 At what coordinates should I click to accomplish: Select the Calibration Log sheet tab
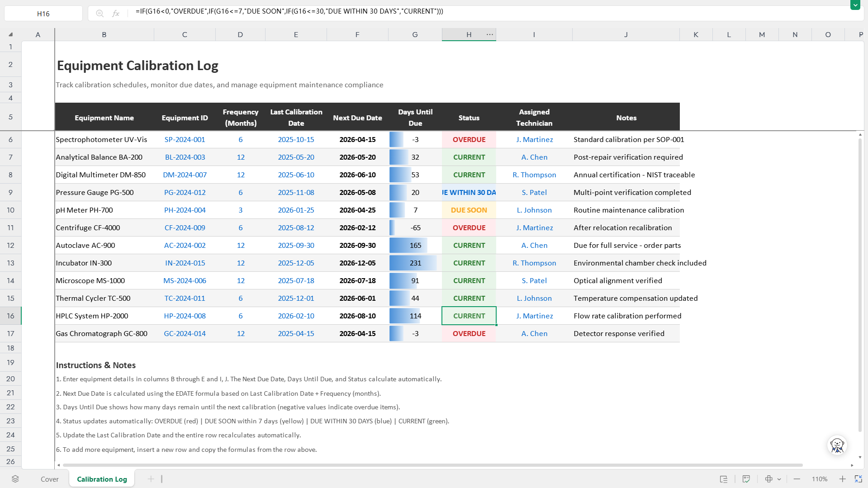pos(102,479)
